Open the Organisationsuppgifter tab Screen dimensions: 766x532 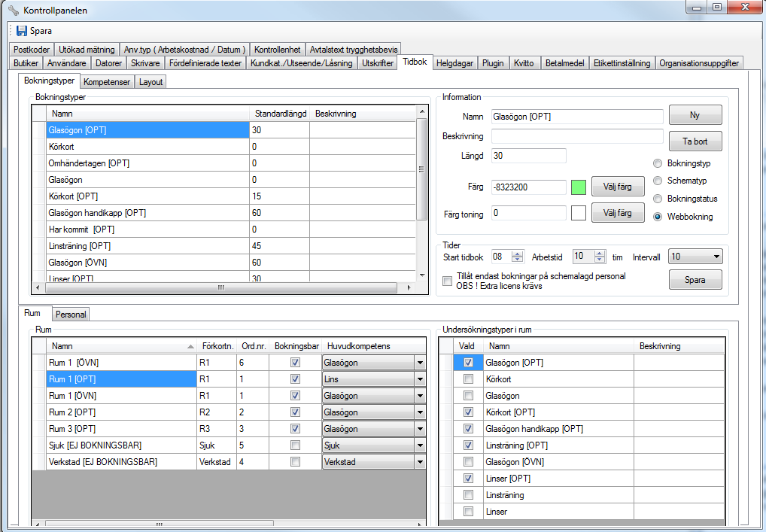click(x=698, y=63)
